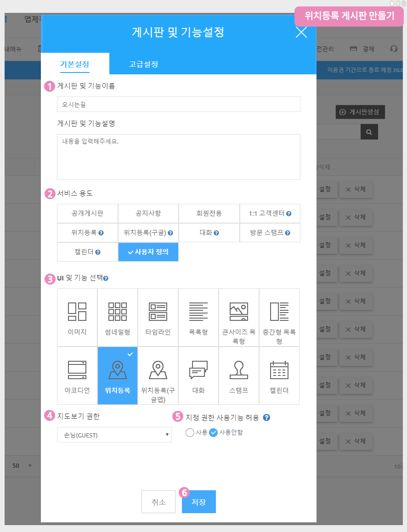Image resolution: width=407 pixels, height=532 pixels.
Task: Select the 사용 radio button
Action: point(190,432)
